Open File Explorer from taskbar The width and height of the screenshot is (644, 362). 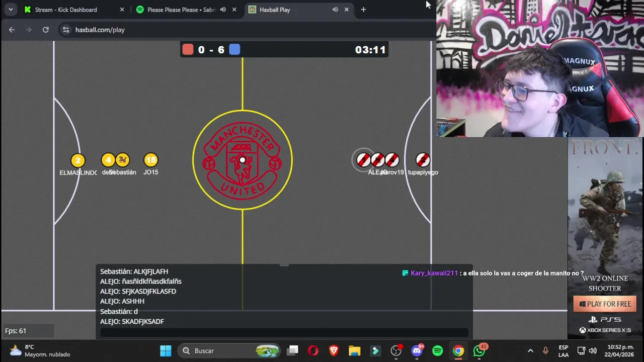355,350
